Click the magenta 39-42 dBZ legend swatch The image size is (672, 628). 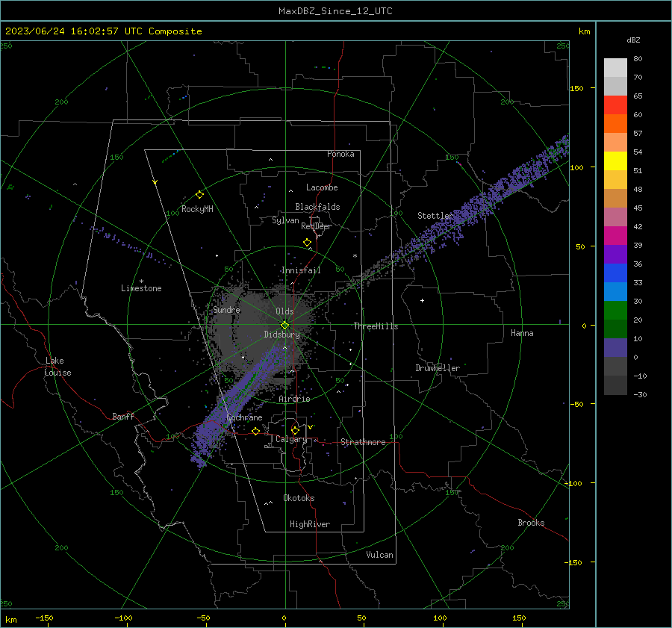[615, 236]
